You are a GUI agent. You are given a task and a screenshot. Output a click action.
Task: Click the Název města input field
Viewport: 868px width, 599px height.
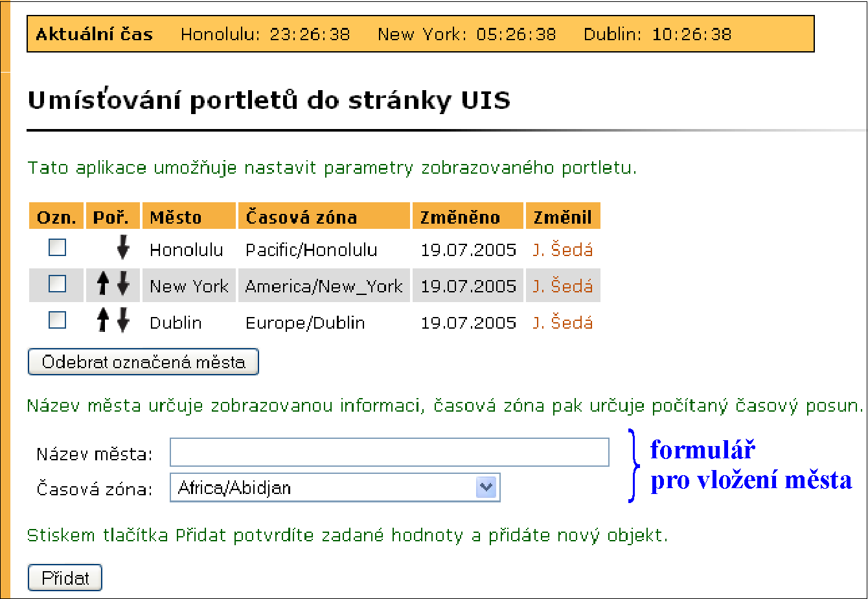(389, 452)
